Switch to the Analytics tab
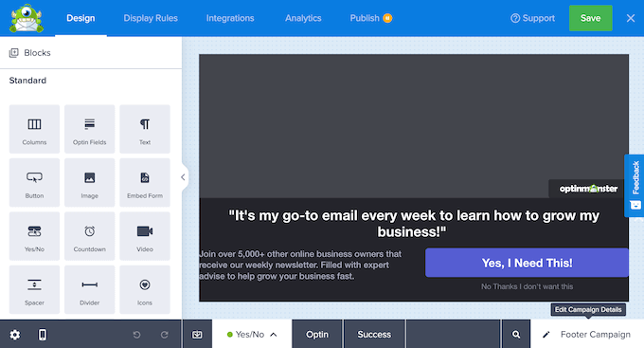 click(303, 18)
